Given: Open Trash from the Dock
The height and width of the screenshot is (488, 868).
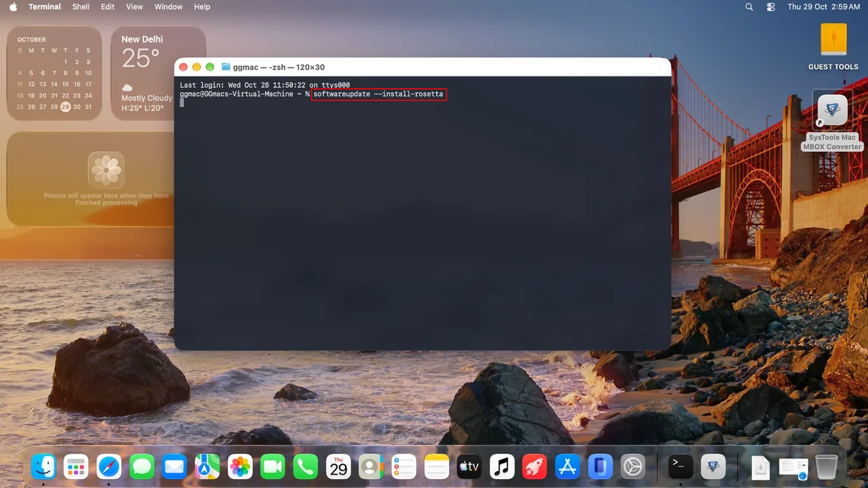Looking at the screenshot, I should click(x=827, y=466).
